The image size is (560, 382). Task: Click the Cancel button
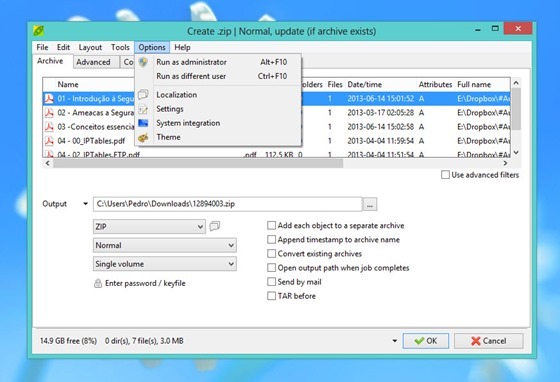[489, 341]
